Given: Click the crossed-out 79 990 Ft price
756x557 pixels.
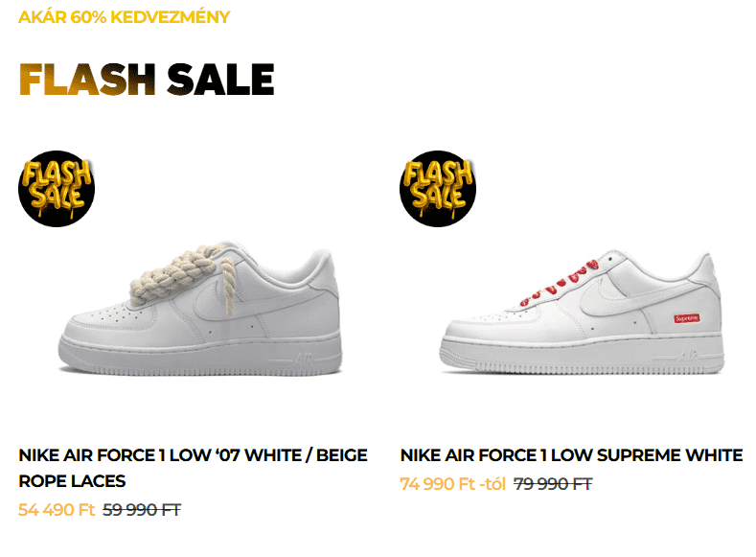Looking at the screenshot, I should click(x=553, y=484).
